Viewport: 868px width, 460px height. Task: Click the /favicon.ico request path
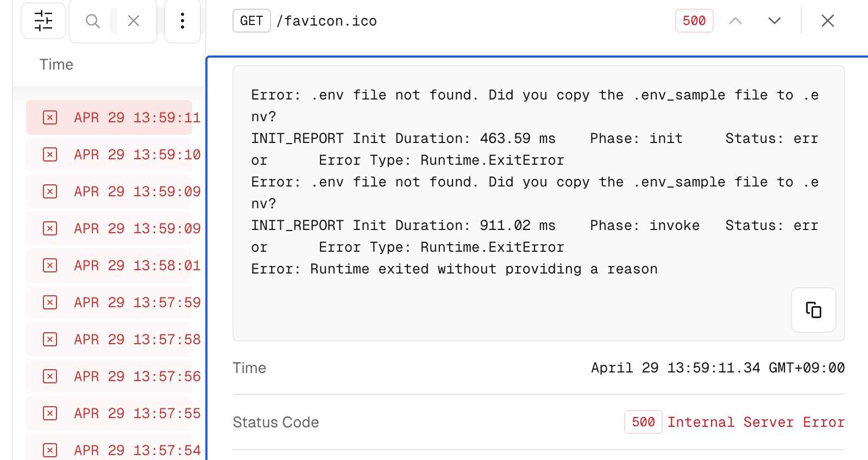[x=327, y=21]
